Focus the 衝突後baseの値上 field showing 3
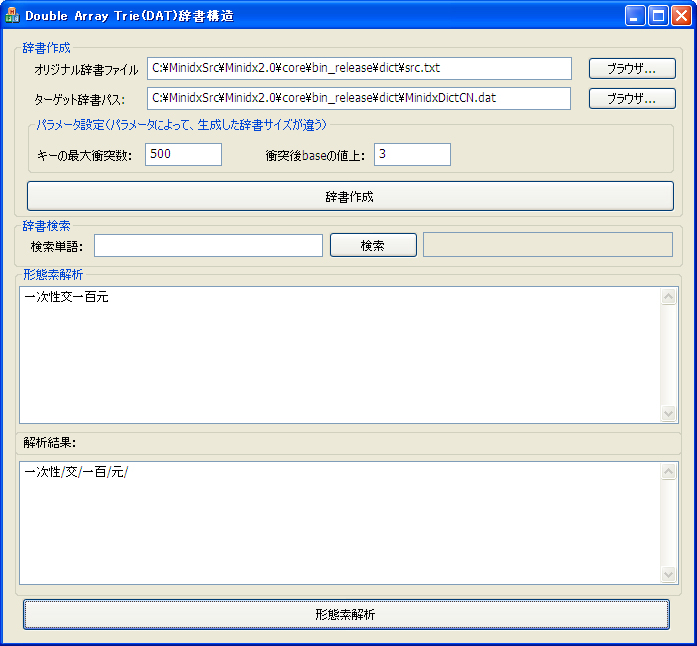697x646 pixels. 412,154
